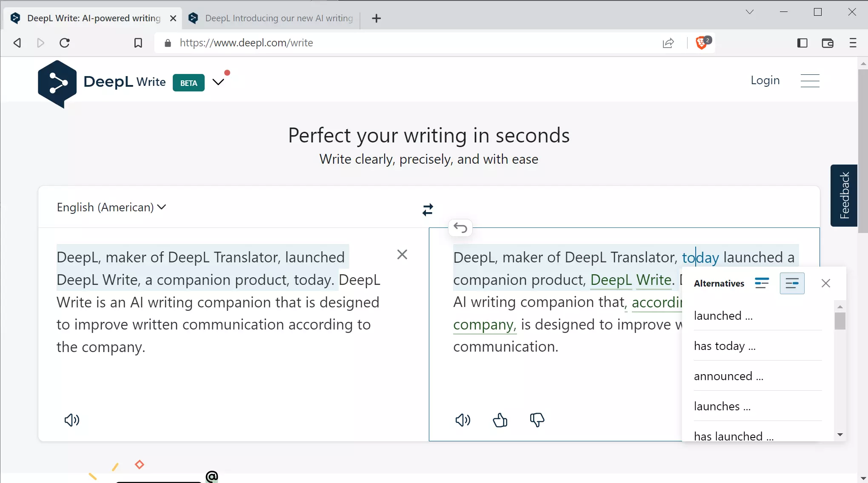Screen dimensions: 868x483
Task: Select 'announced ...' alternative suggestion
Action: (728, 375)
